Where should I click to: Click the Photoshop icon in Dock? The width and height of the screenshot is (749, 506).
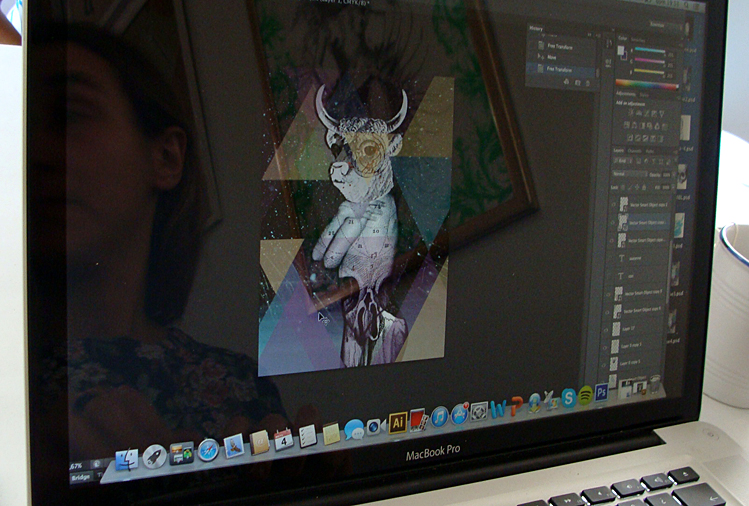(601, 393)
